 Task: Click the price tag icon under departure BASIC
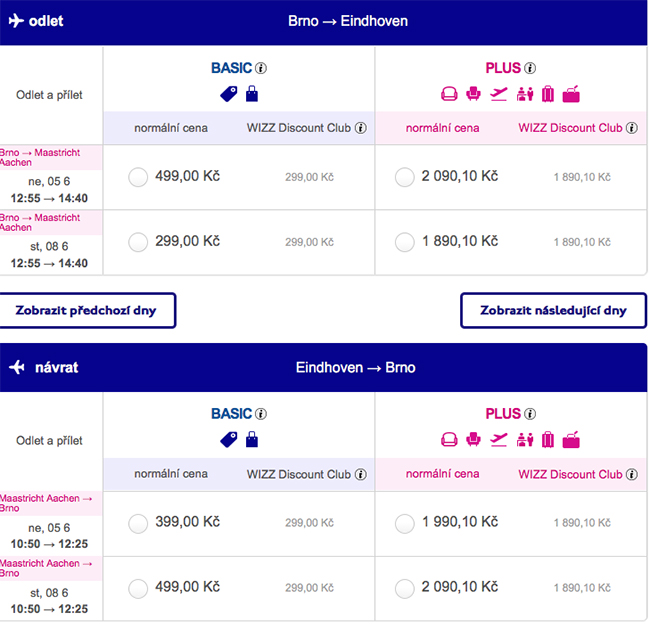click(229, 94)
